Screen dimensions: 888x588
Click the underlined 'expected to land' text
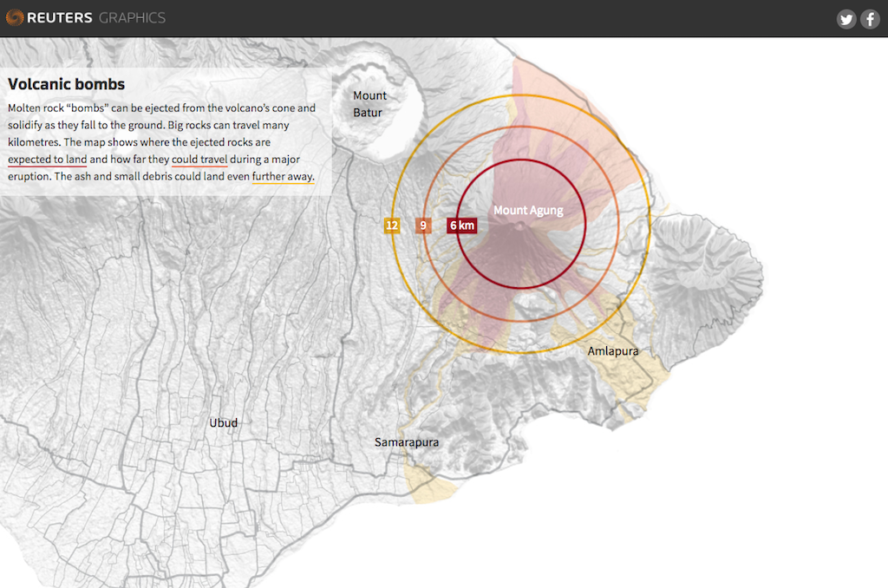pyautogui.click(x=47, y=160)
